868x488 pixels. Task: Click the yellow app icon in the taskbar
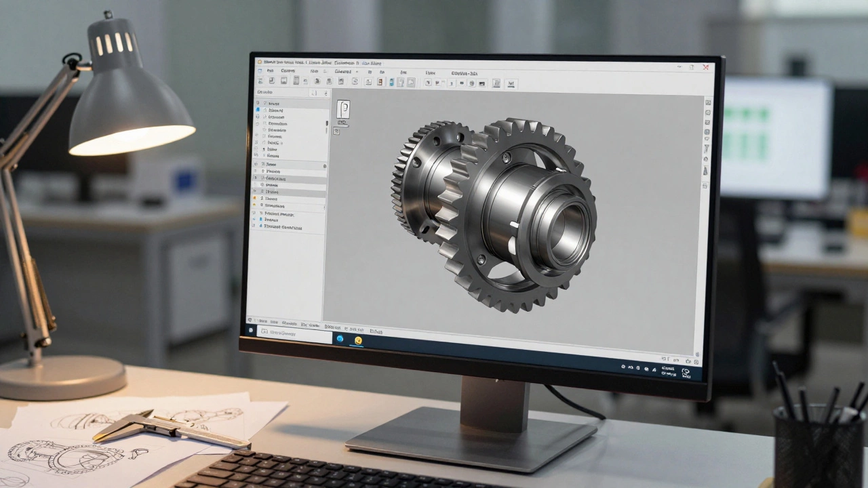pyautogui.click(x=358, y=340)
